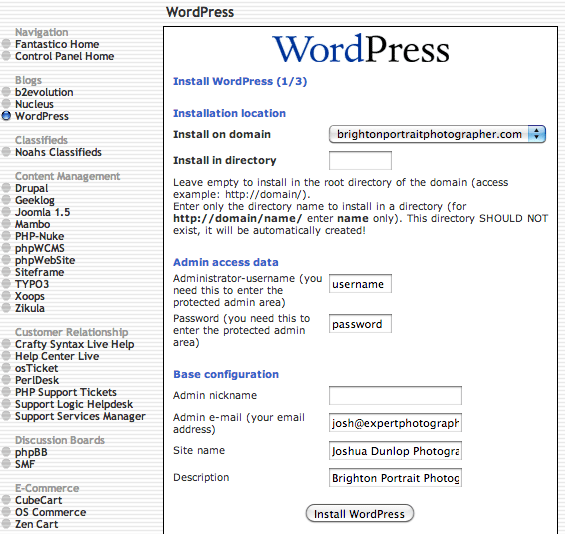This screenshot has height=534, width=565.
Task: Select Joomla 1.5 in sidebar
Action: (43, 212)
